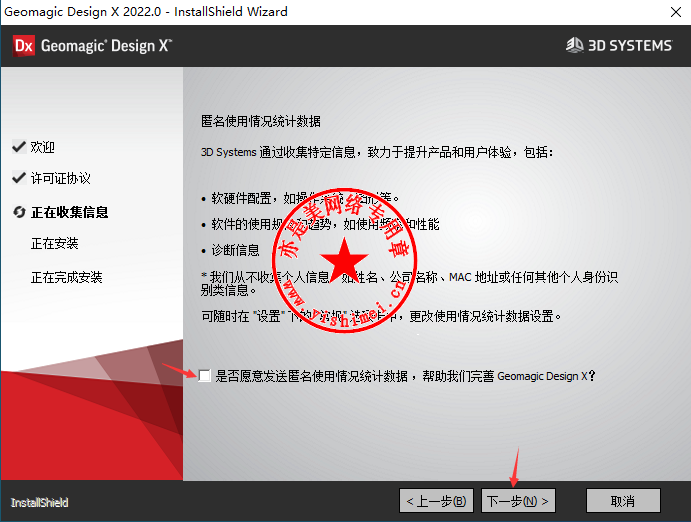The width and height of the screenshot is (691, 522).
Task: Select the 正在安装 step label
Action: pos(55,243)
